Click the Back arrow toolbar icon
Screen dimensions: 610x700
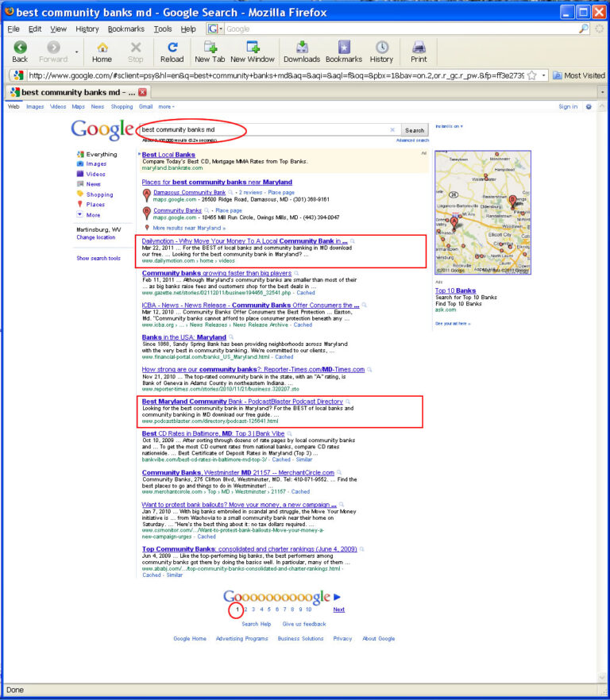20,48
